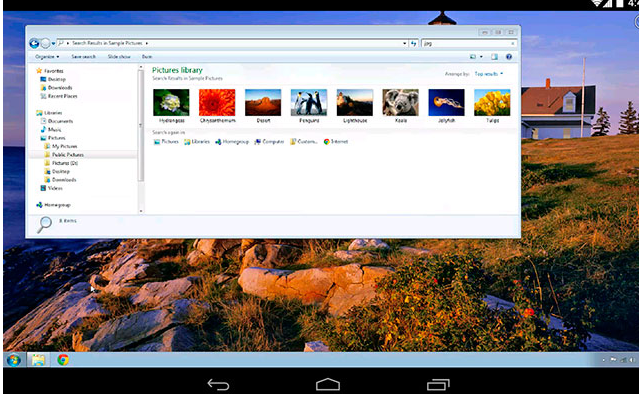Viewport: 639px width, 394px height.
Task: Click the search box containing jpg
Action: pyautogui.click(x=469, y=43)
